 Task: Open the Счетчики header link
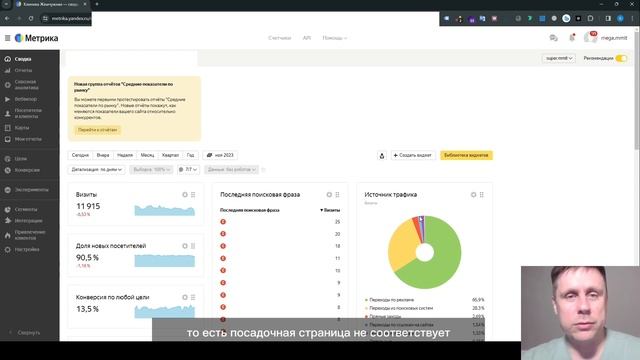(x=280, y=38)
